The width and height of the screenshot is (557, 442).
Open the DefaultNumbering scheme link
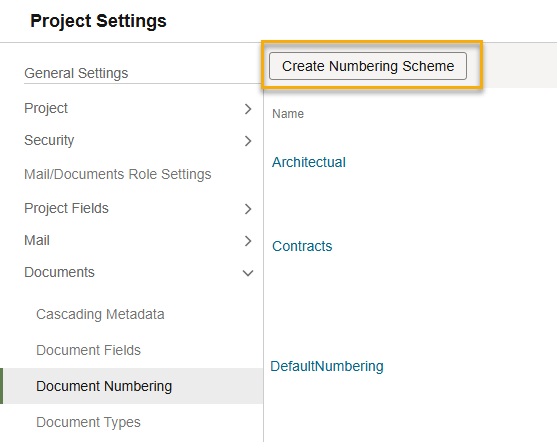pos(327,366)
